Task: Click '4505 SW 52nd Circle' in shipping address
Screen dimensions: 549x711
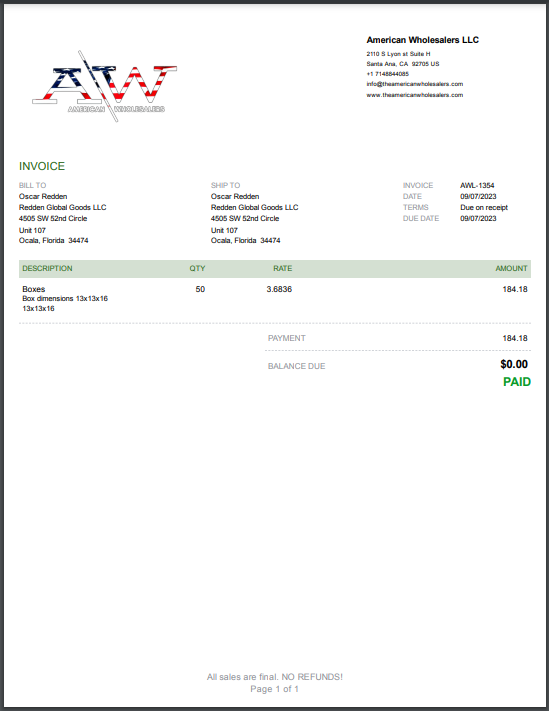Action: click(245, 218)
